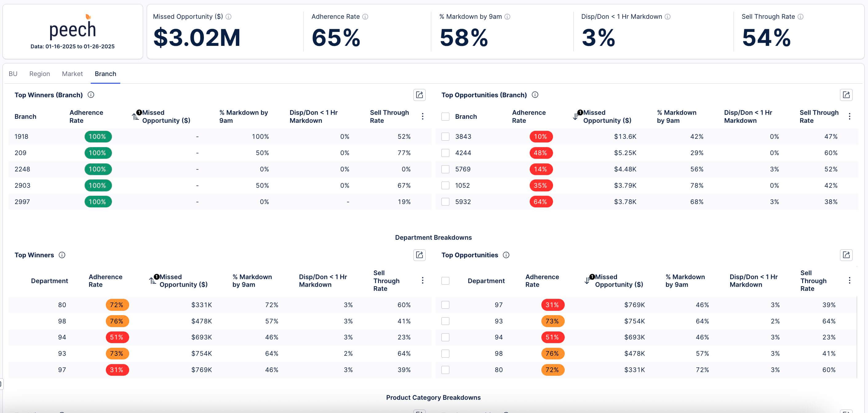Click info icon beside department Top Winners
Image resolution: width=868 pixels, height=413 pixels.
62,255
